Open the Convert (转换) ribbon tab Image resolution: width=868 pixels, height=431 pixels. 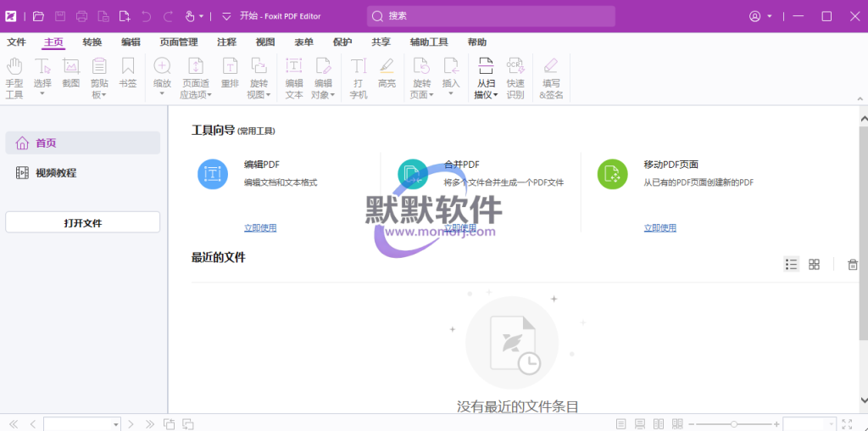pyautogui.click(x=92, y=42)
